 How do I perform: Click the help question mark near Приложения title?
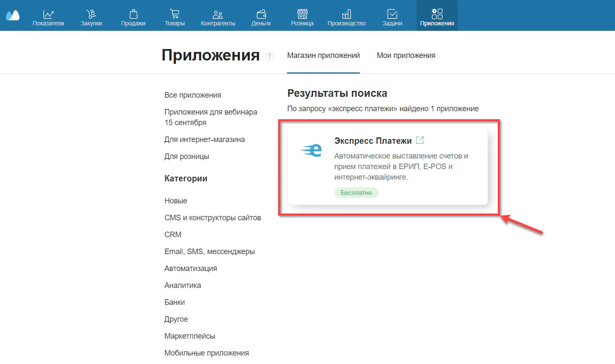point(270,56)
